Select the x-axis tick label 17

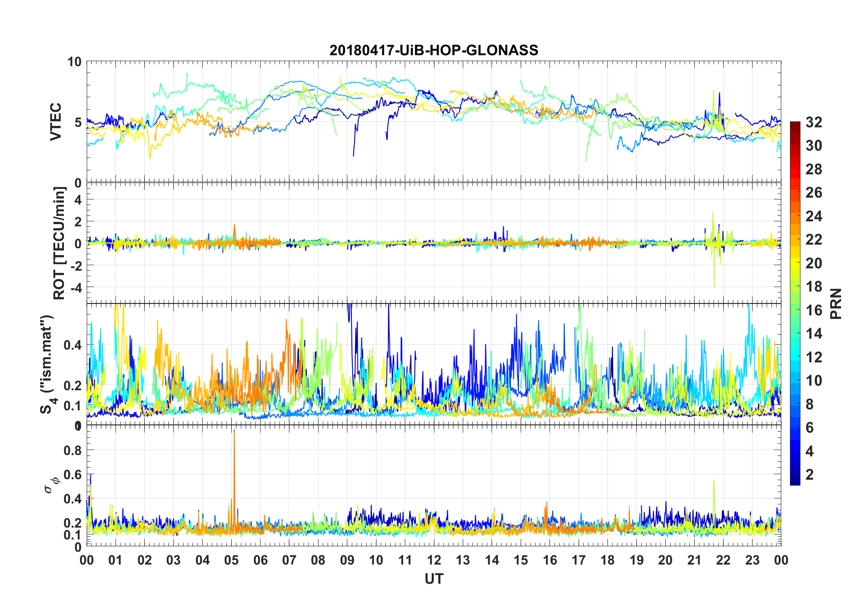[579, 560]
